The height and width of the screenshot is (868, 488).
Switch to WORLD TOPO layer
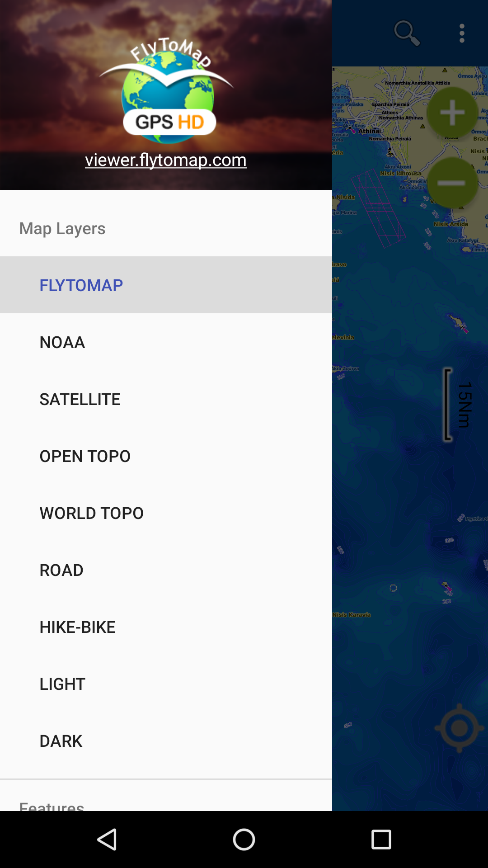coord(166,513)
